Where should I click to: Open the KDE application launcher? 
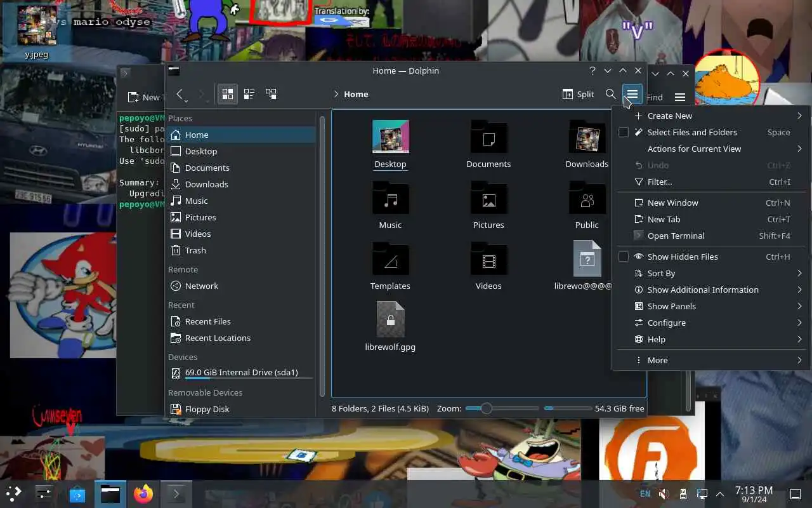click(x=14, y=493)
